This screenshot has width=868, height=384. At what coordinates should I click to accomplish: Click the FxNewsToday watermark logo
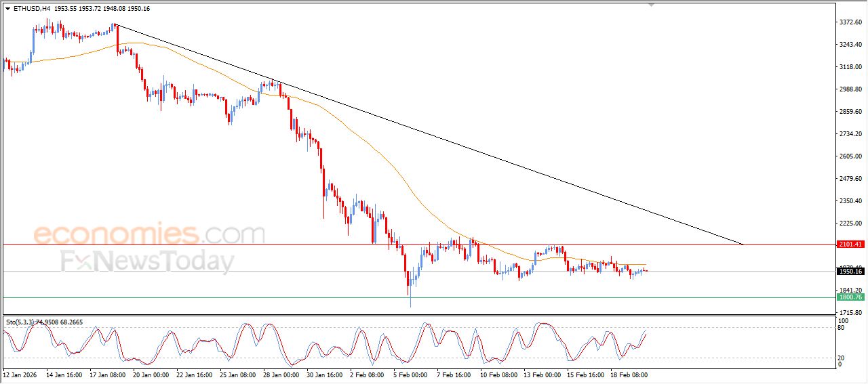coord(148,261)
